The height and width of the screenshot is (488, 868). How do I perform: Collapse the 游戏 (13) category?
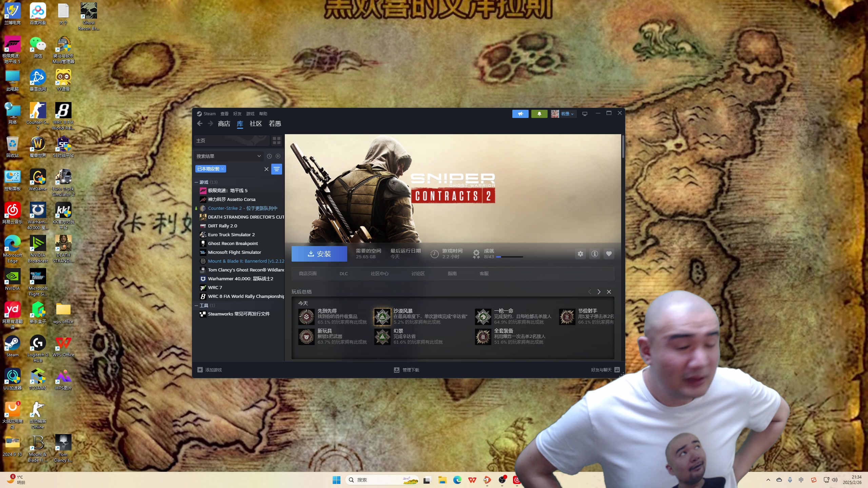pos(196,182)
